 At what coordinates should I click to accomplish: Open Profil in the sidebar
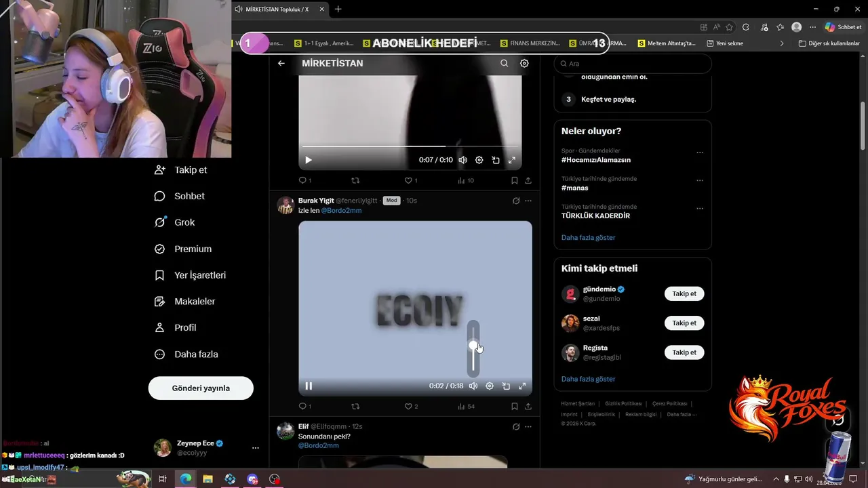click(175, 327)
